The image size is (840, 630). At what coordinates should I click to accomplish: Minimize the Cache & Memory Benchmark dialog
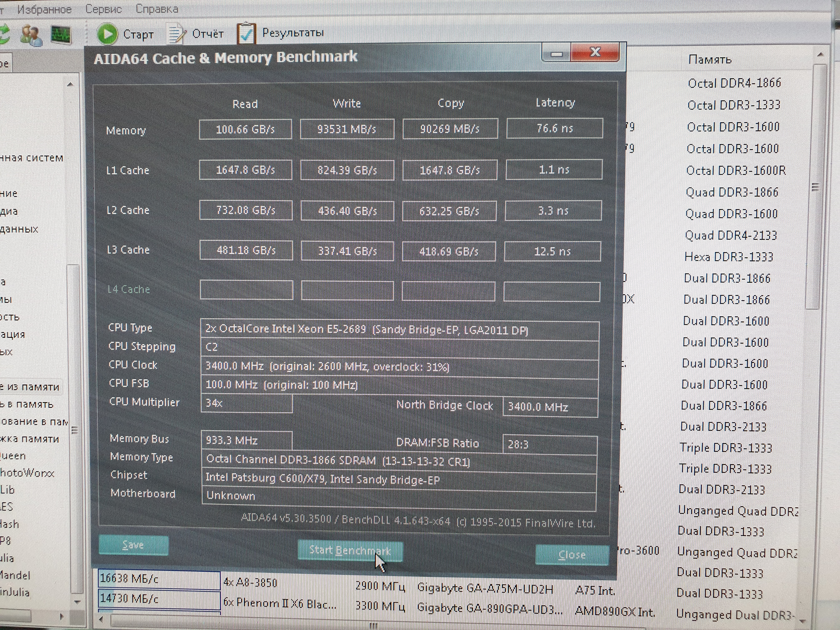(x=556, y=54)
